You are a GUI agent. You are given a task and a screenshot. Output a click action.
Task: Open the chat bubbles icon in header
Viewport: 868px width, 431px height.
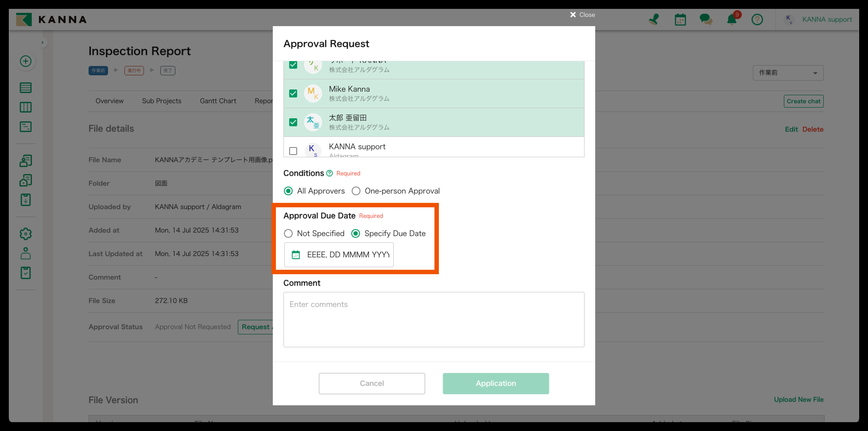tap(706, 19)
